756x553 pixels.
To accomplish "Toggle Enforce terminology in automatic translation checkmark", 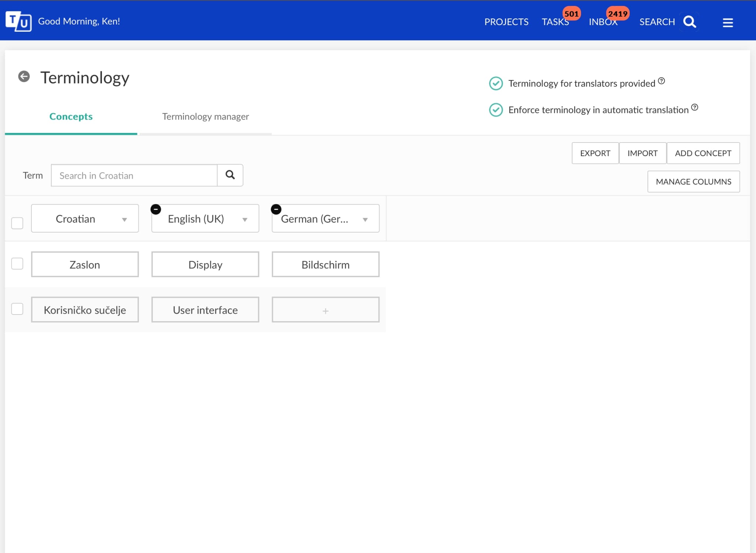I will pyautogui.click(x=496, y=110).
